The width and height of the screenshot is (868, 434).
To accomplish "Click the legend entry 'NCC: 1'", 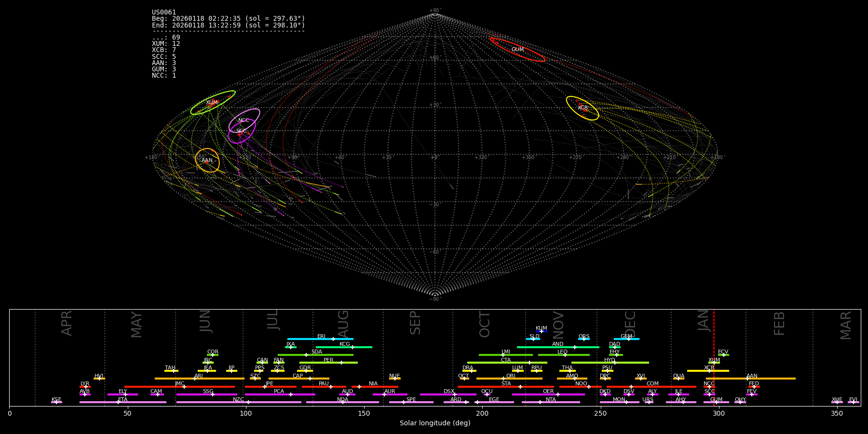I will pyautogui.click(x=164, y=76).
